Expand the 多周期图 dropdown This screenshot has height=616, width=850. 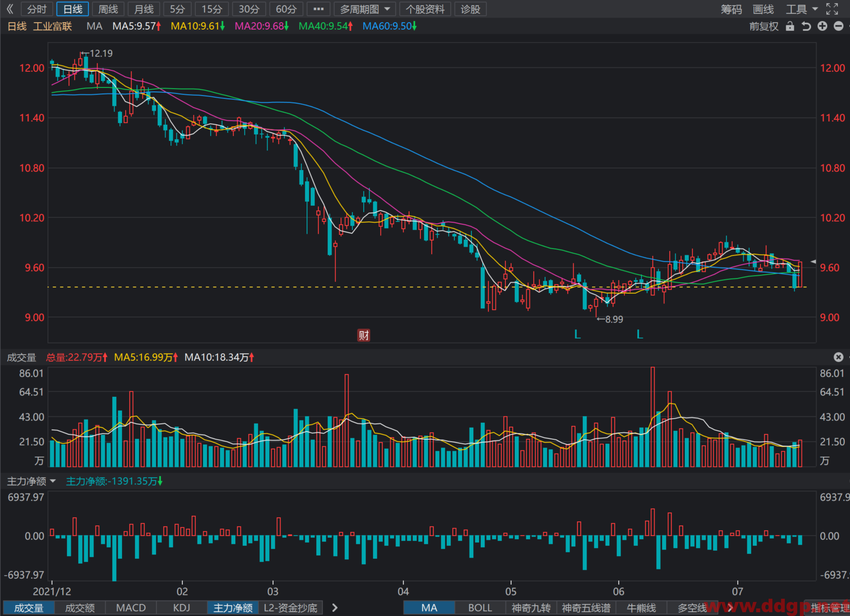coord(365,9)
